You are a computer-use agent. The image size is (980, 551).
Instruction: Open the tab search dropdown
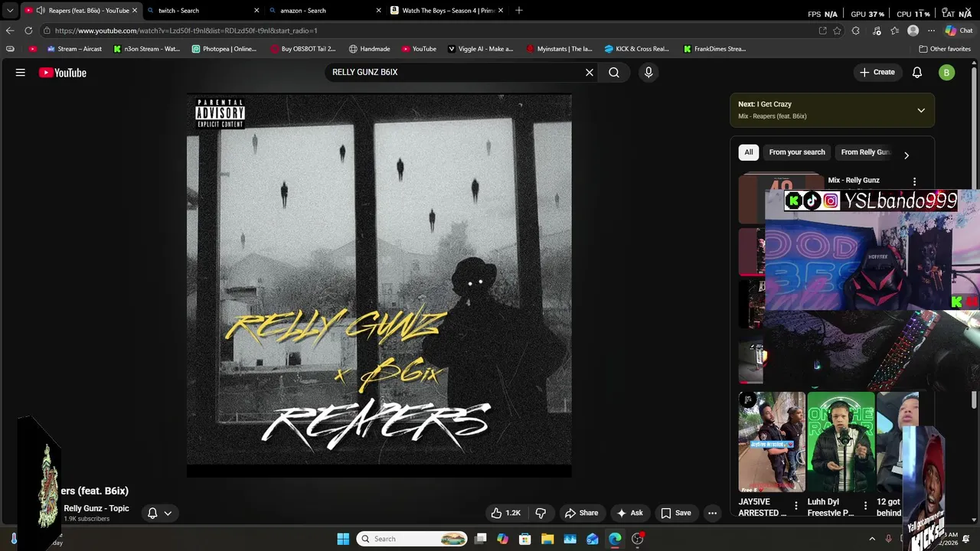(10, 11)
